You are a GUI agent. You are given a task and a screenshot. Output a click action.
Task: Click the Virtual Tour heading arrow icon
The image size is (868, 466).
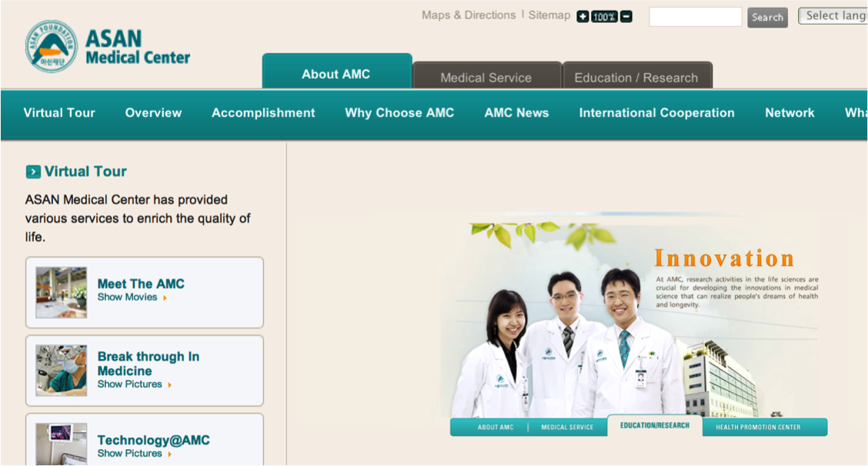click(x=33, y=172)
